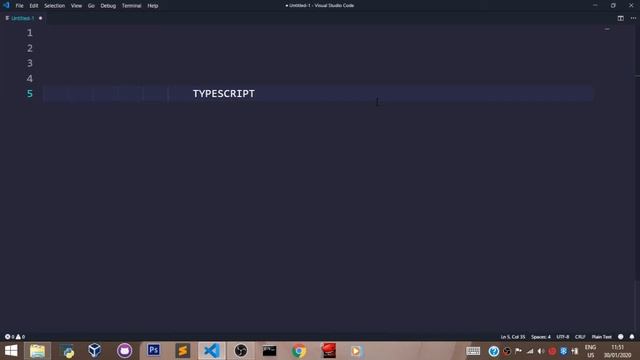Open Sublime Text from the taskbar
Image resolution: width=640 pixels, height=360 pixels.
tap(182, 351)
